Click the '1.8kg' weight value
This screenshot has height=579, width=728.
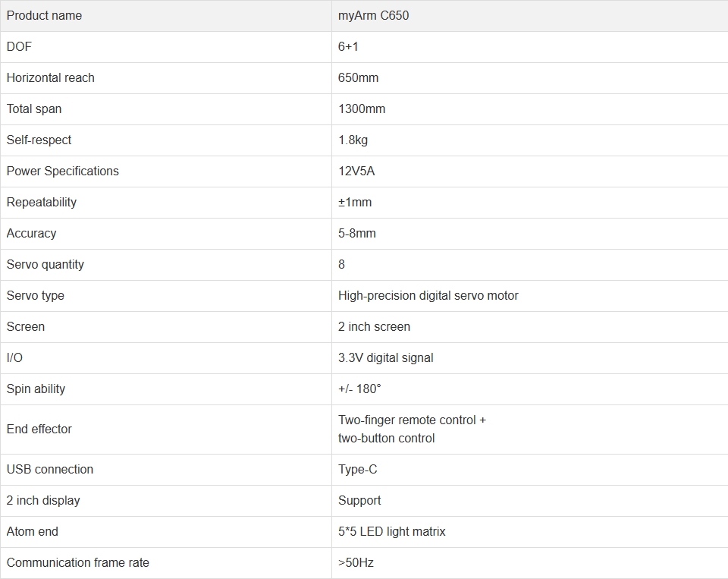click(353, 140)
